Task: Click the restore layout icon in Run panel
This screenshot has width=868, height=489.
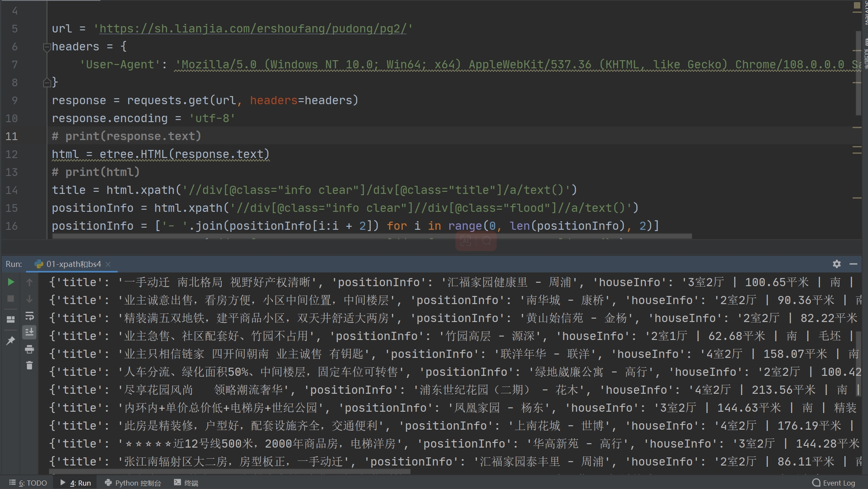Action: click(11, 319)
